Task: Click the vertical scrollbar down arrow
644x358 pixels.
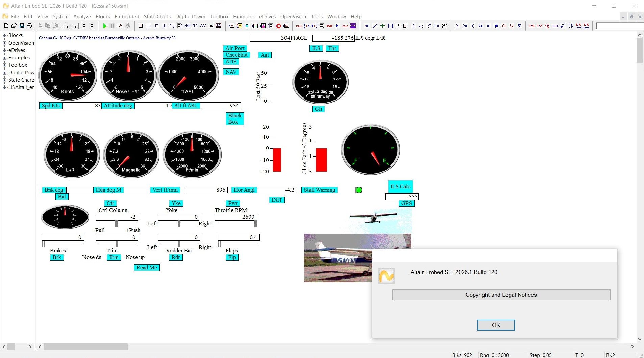Action: (x=640, y=339)
